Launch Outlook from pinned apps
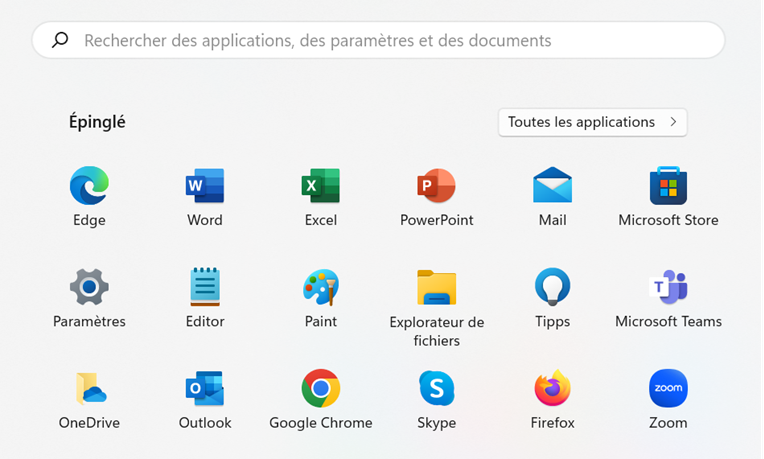 [x=205, y=389]
